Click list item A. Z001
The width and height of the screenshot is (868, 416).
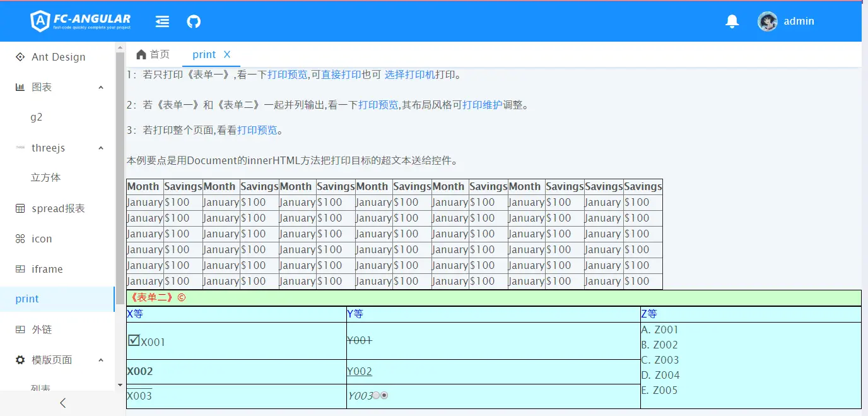[x=660, y=330]
